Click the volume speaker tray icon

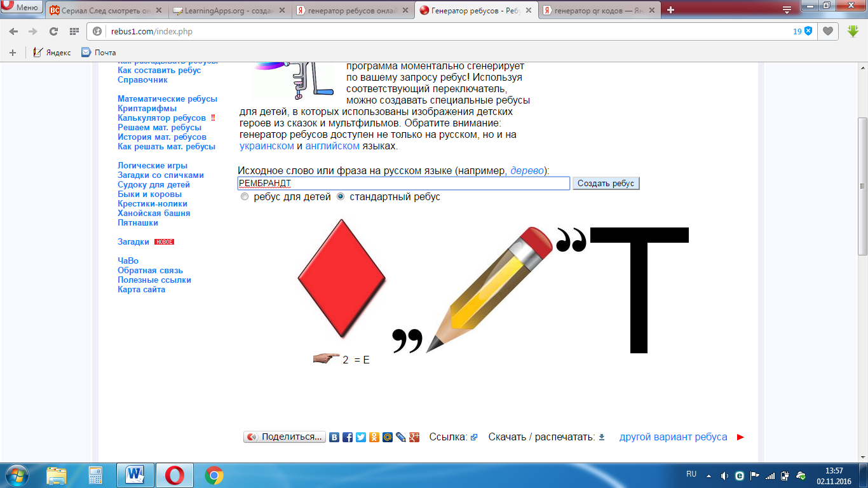point(724,475)
